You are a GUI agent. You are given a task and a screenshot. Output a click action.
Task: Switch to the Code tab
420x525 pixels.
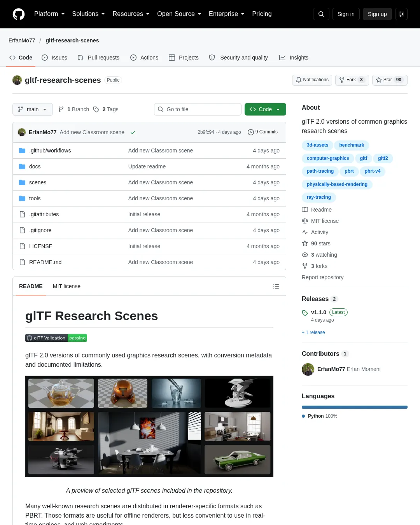coord(21,58)
